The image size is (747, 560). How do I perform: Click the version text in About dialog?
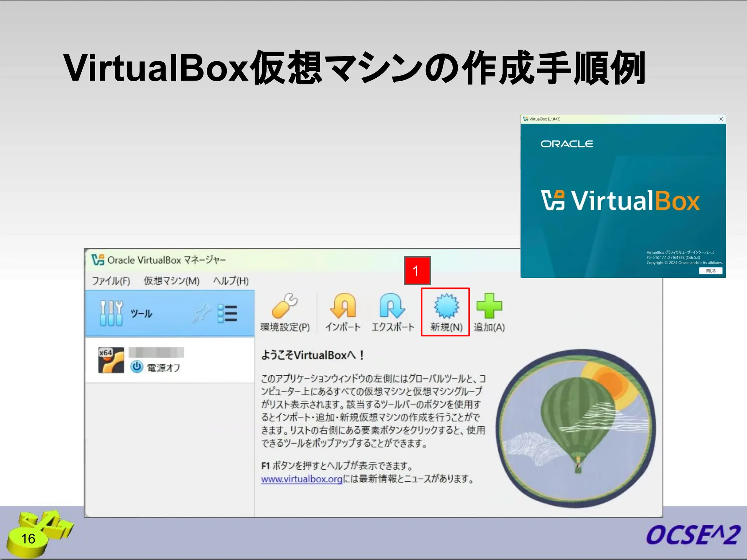(x=673, y=257)
